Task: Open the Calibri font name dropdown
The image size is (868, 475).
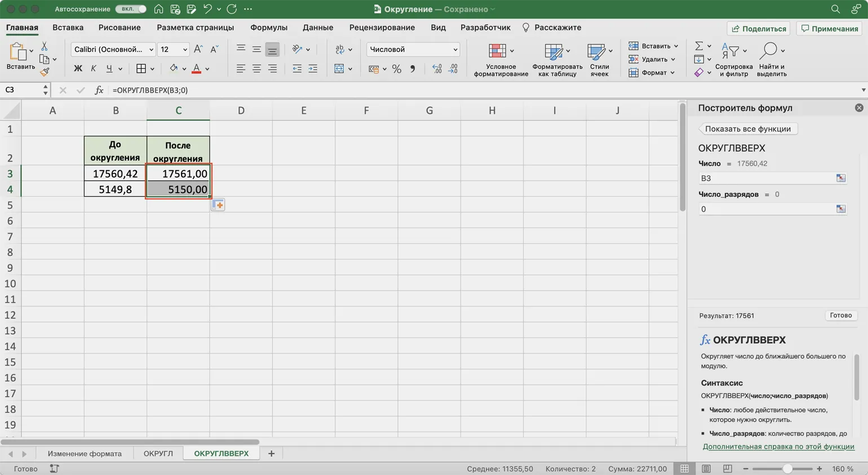Action: pyautogui.click(x=151, y=50)
